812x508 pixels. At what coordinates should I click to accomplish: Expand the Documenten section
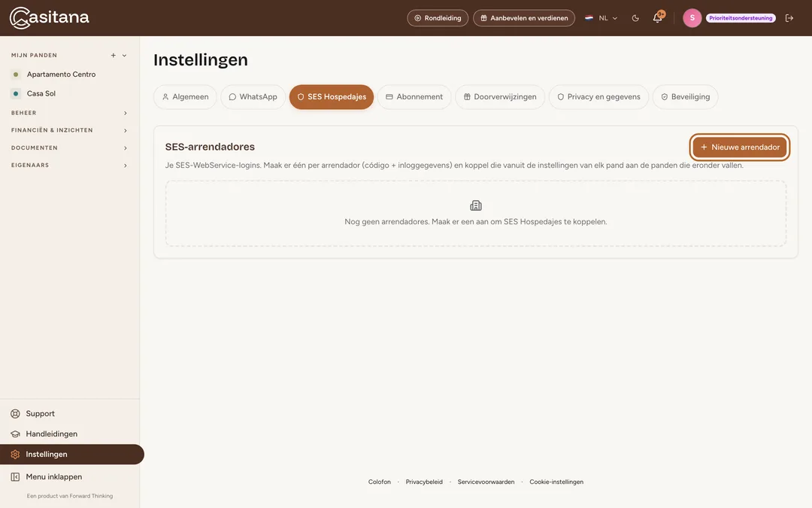[69, 148]
